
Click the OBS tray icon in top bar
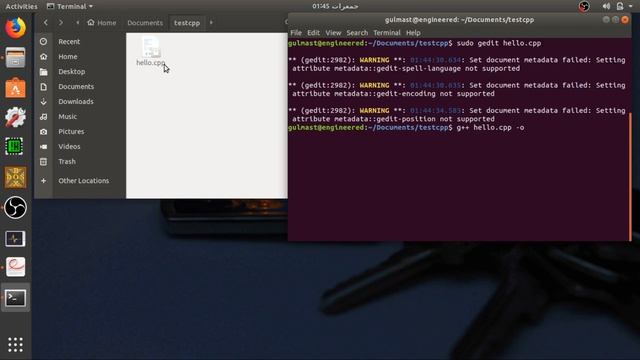pyautogui.click(x=584, y=6)
